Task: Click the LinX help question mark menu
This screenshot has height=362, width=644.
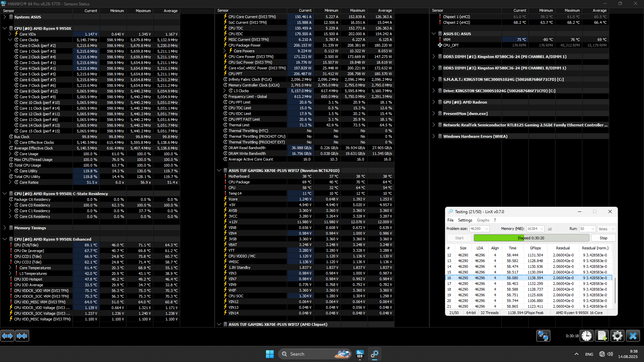Action: pyautogui.click(x=495, y=220)
